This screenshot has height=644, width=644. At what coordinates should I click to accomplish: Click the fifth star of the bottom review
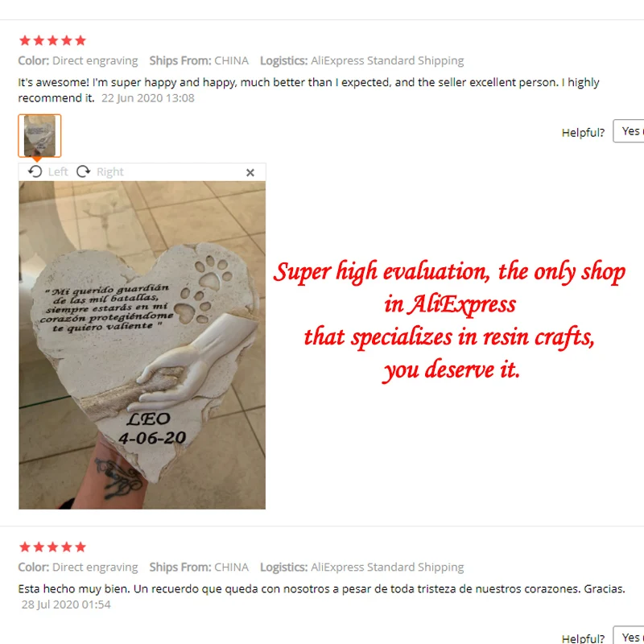click(80, 547)
